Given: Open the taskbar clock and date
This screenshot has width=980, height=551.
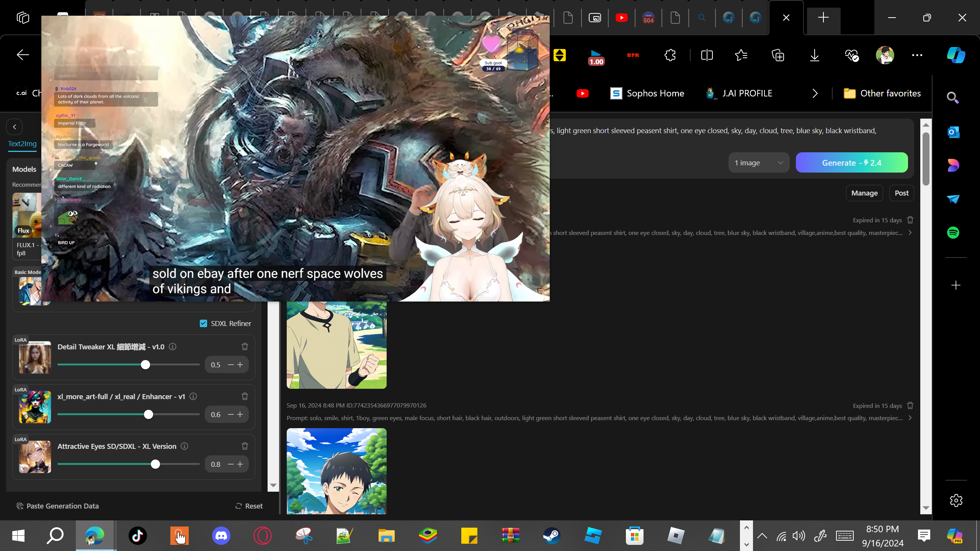Looking at the screenshot, I should pyautogui.click(x=883, y=536).
